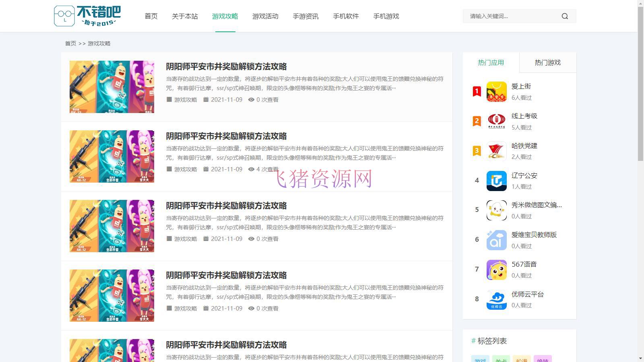Click the search magnifier icon
Viewport: 644px width, 362px height.
tap(564, 16)
